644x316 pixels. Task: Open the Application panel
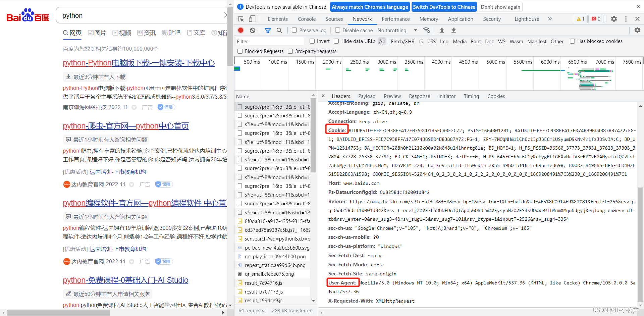[461, 19]
